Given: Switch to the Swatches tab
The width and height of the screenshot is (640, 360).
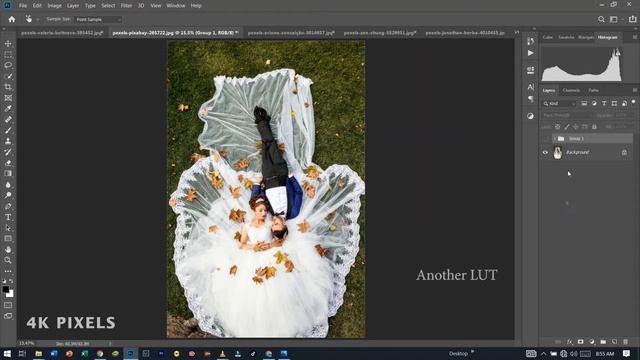Looking at the screenshot, I should point(566,37).
